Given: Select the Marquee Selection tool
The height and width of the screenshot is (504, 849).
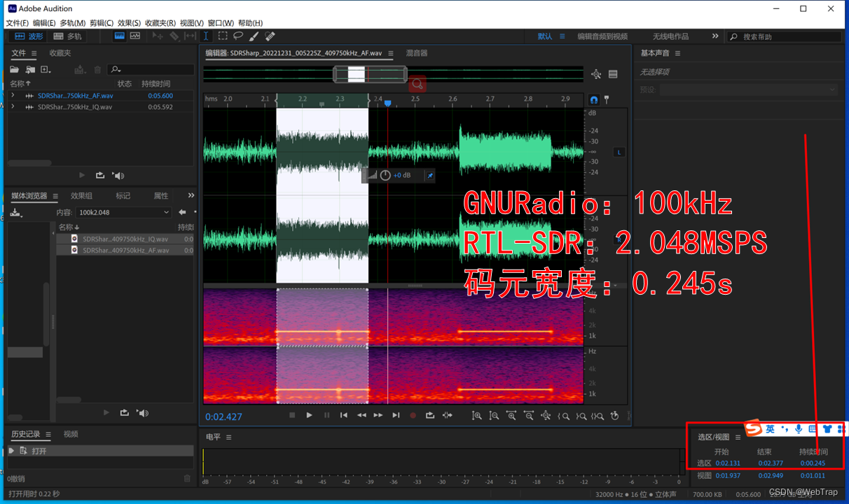Looking at the screenshot, I should coord(223,36).
